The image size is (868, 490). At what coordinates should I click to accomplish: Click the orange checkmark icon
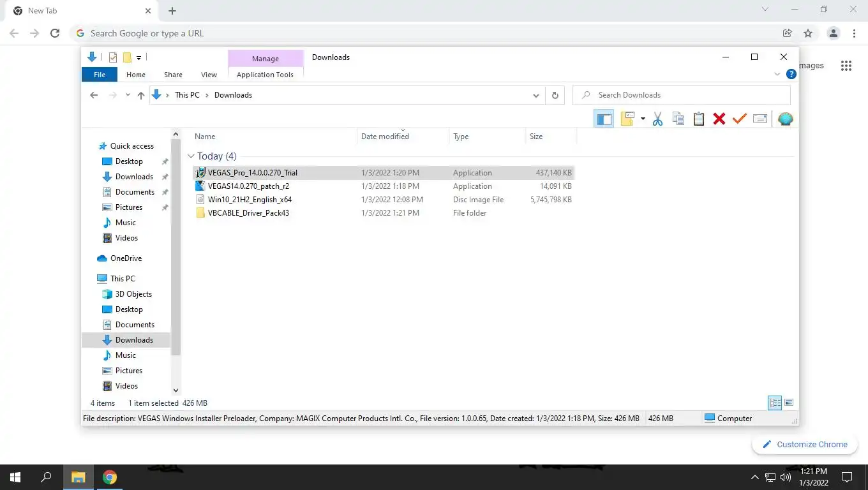click(740, 119)
